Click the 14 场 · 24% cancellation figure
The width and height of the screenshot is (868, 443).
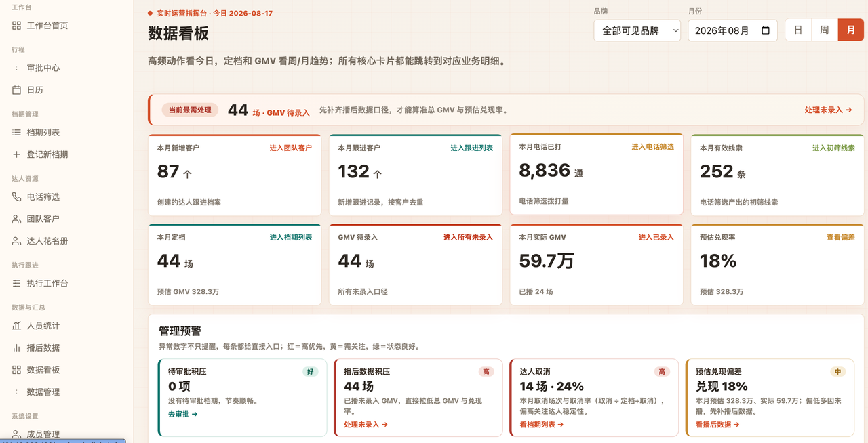tap(551, 387)
